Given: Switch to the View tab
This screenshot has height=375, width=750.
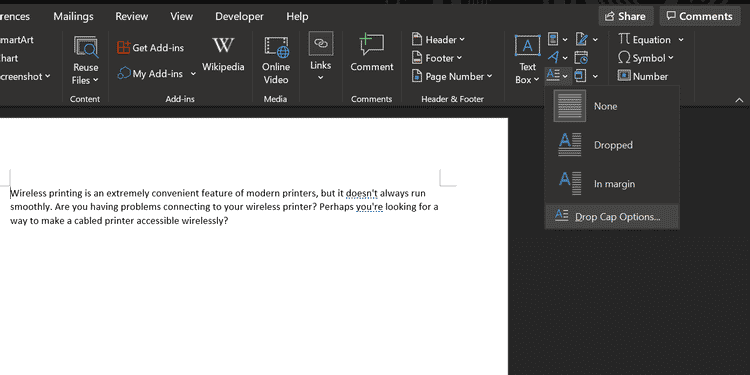Looking at the screenshot, I should [181, 16].
